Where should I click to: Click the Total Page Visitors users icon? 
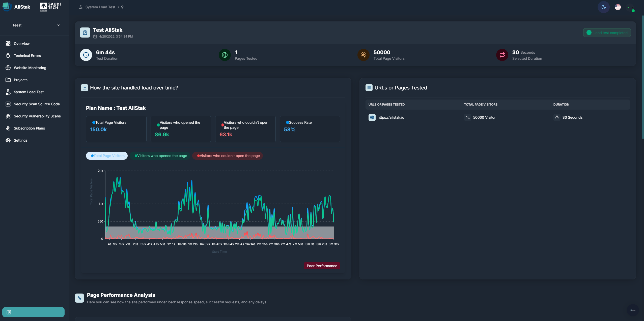tap(363, 55)
